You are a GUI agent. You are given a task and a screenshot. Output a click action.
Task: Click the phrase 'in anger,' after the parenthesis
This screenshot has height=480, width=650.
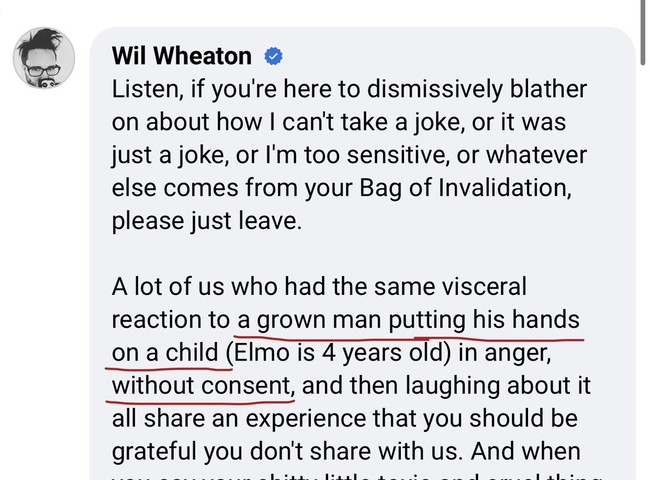pyautogui.click(x=504, y=353)
